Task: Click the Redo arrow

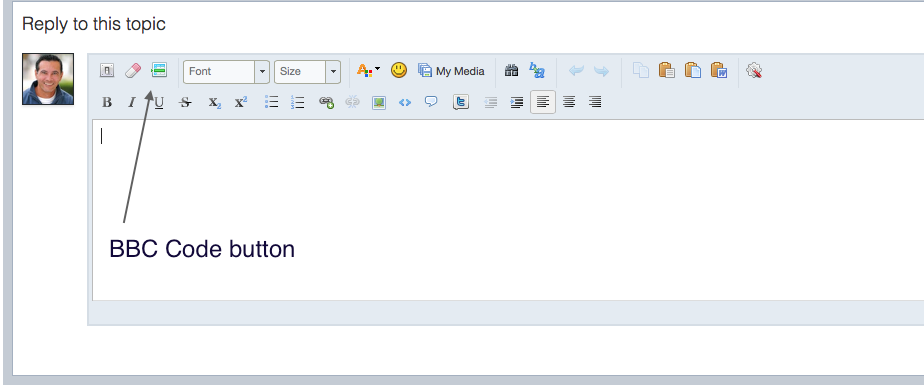Action: click(x=602, y=71)
